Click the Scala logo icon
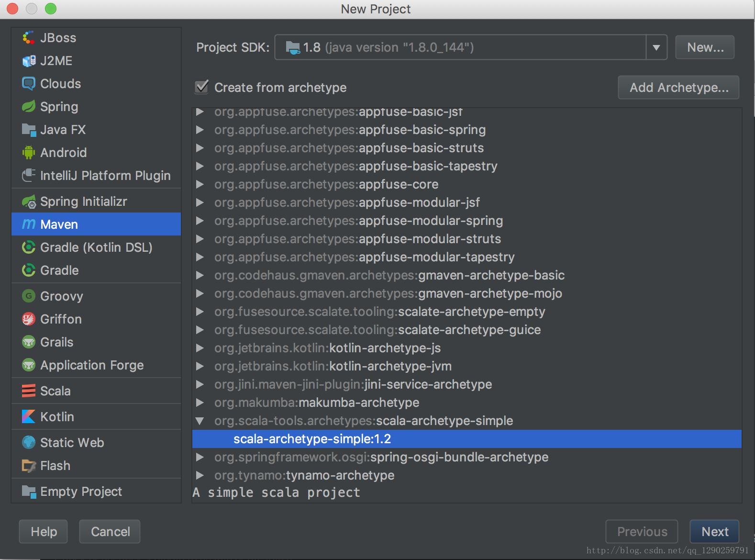755x560 pixels. 29,391
